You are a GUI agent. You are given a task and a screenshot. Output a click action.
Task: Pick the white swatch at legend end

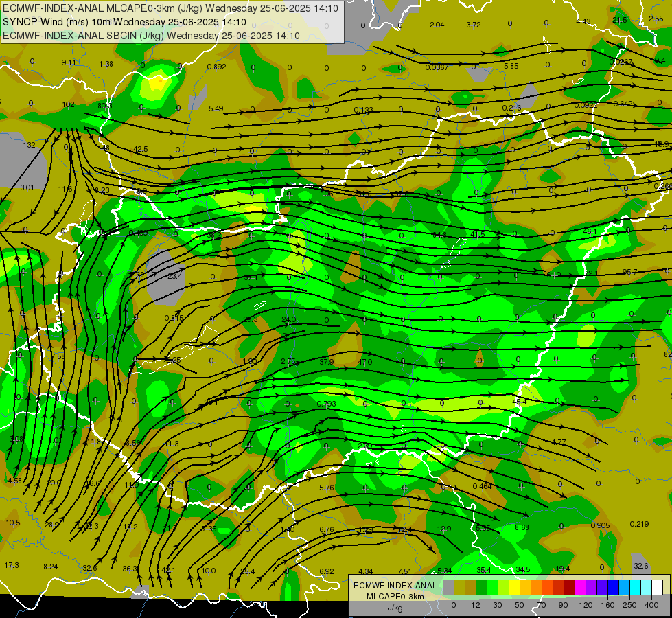[x=657, y=587]
